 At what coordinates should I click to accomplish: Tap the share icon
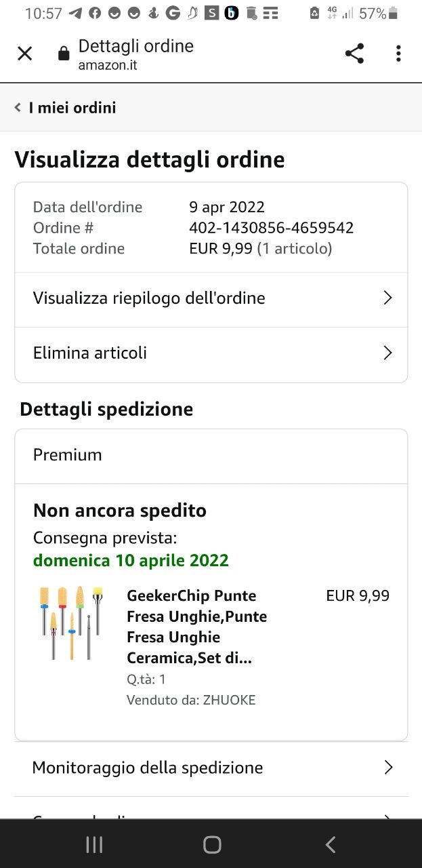point(354,54)
